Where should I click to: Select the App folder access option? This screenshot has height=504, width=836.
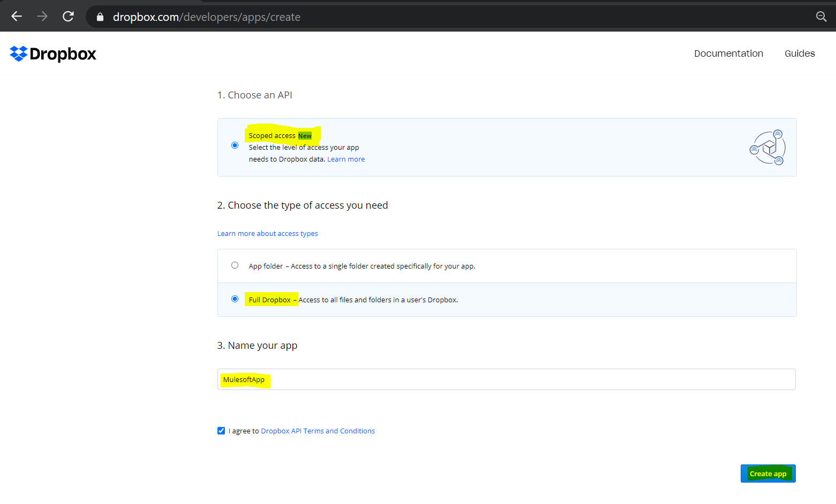click(x=235, y=265)
